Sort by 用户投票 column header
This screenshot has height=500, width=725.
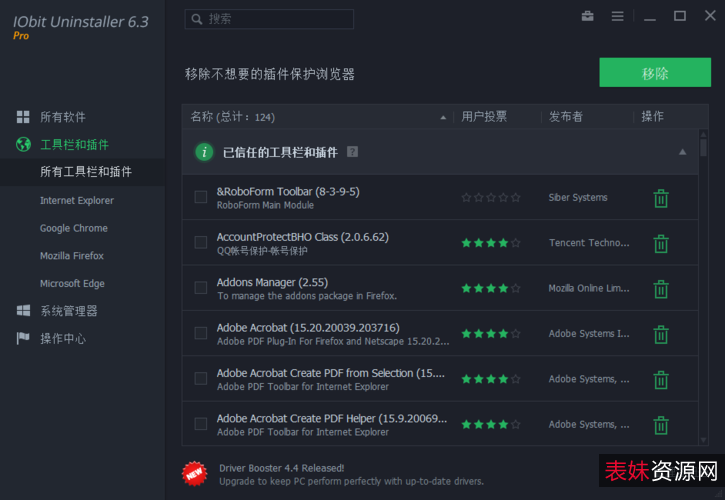[x=484, y=117]
